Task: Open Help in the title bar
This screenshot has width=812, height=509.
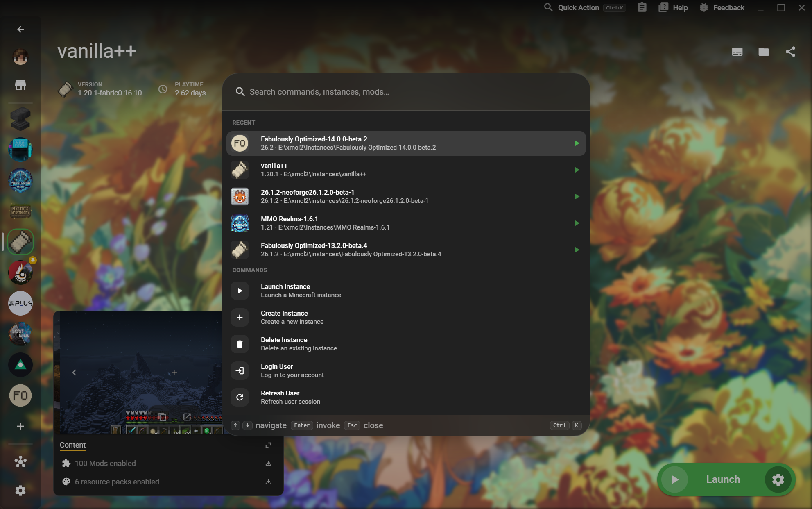Action: coord(673,7)
